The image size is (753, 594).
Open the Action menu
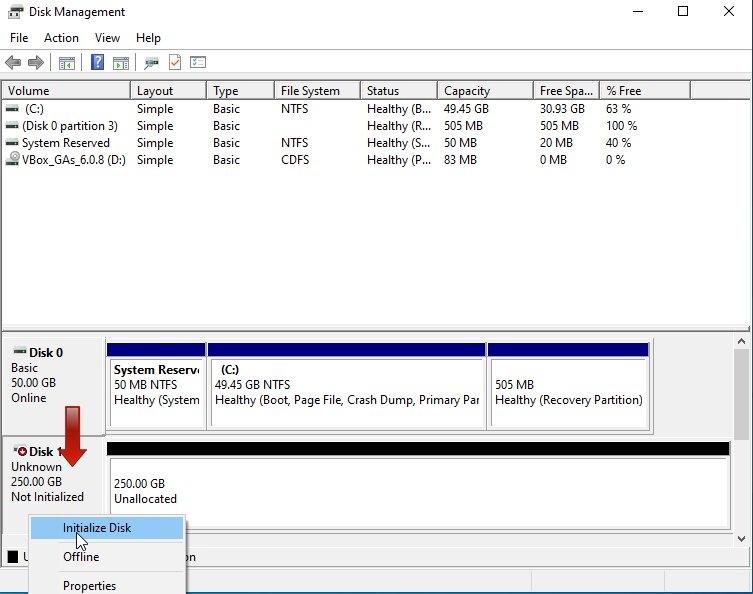61,38
